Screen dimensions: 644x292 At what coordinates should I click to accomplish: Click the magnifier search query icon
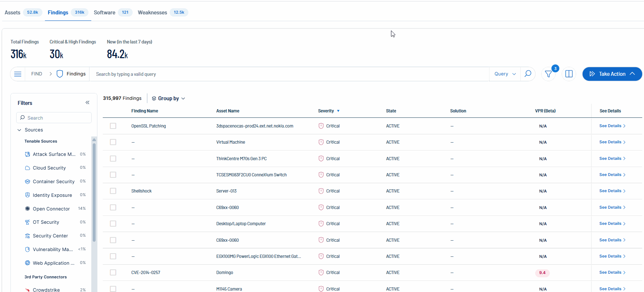click(x=528, y=74)
